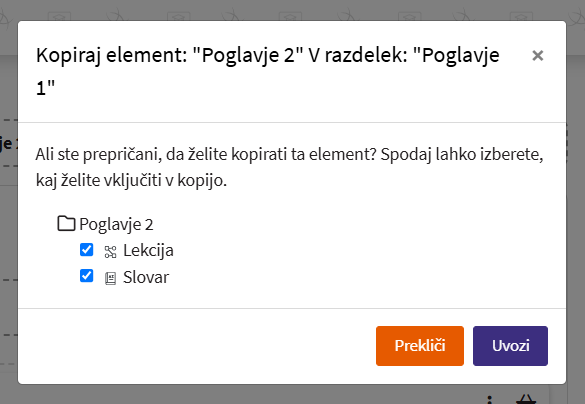Click the "Ali ste prepričani" confirmation message
Image resolution: width=585 pixels, height=404 pixels.
coord(289,167)
